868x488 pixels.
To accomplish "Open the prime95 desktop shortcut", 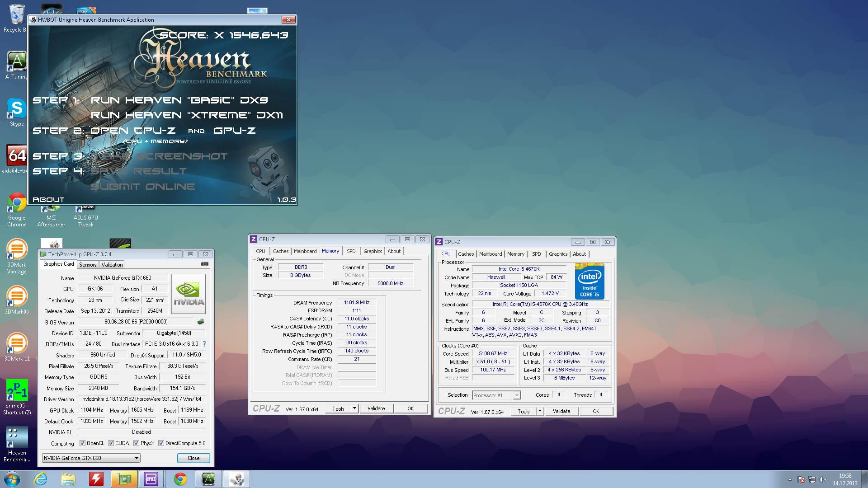I will pyautogui.click(x=17, y=398).
